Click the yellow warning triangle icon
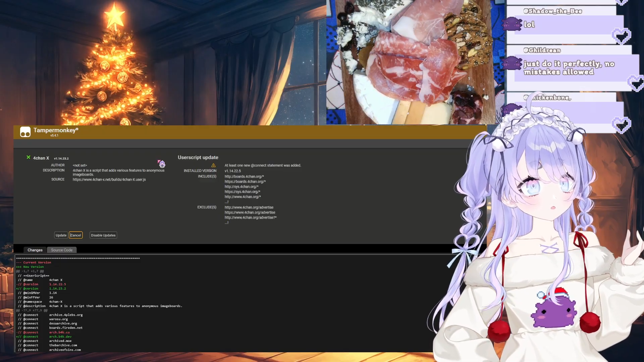 (x=213, y=165)
